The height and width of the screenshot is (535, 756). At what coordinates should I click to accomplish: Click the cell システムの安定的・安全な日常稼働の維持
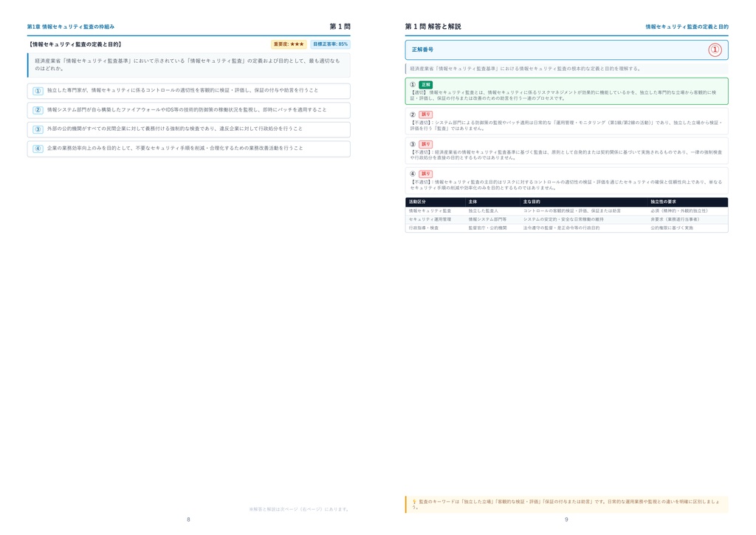(563, 219)
